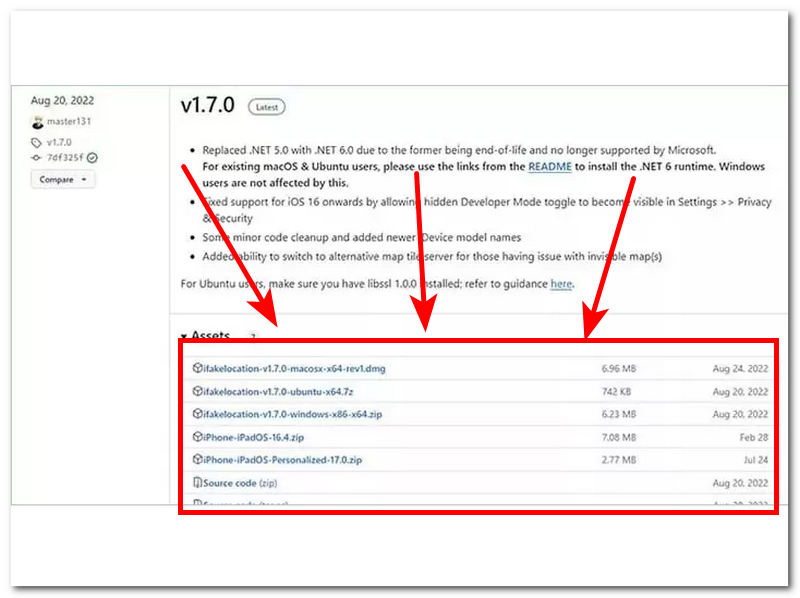
Task: Open the Compare dropdown
Action: [64, 180]
